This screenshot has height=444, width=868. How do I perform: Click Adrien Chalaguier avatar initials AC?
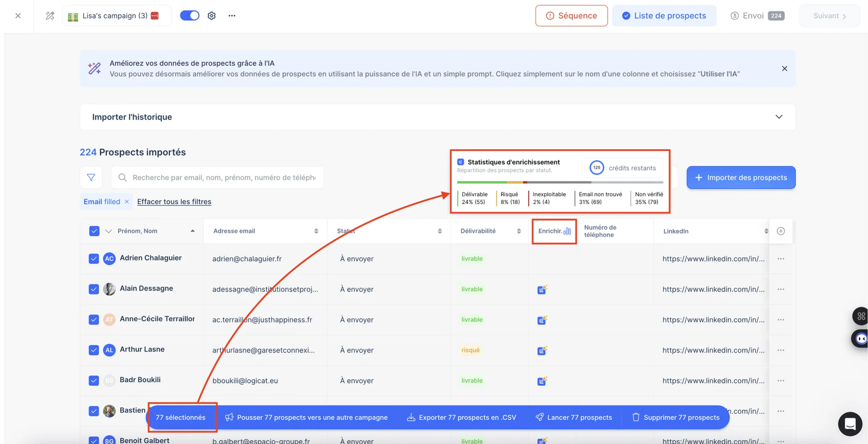click(109, 259)
